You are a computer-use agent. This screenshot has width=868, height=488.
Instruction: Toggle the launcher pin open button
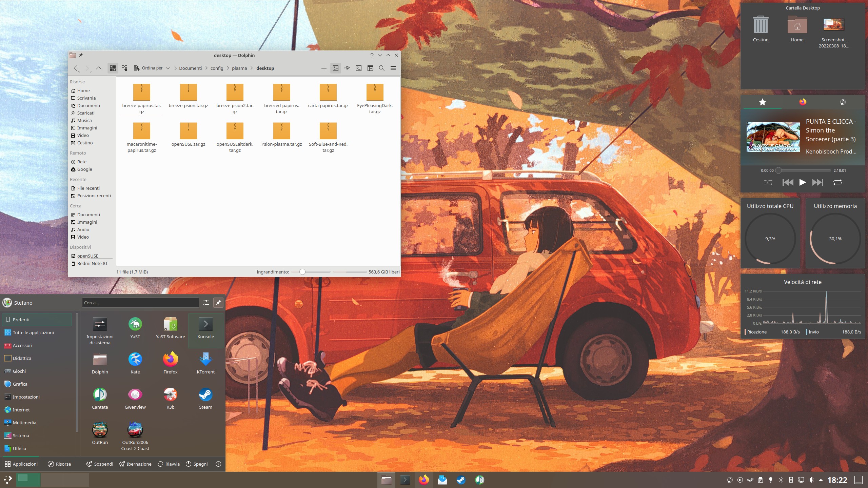(218, 303)
